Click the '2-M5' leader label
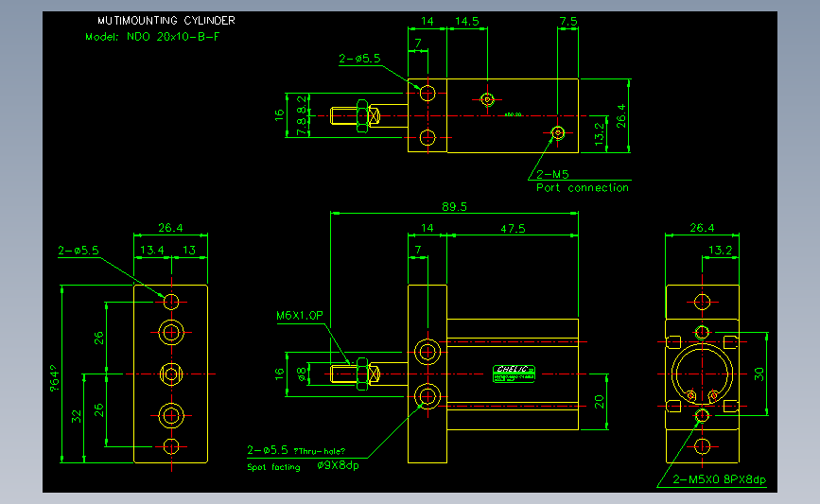 click(552, 174)
